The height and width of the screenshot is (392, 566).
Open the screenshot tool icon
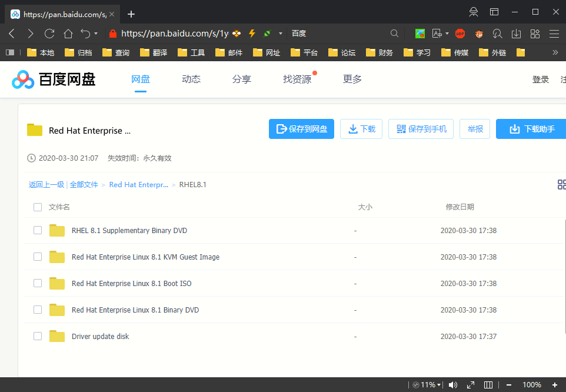420,34
